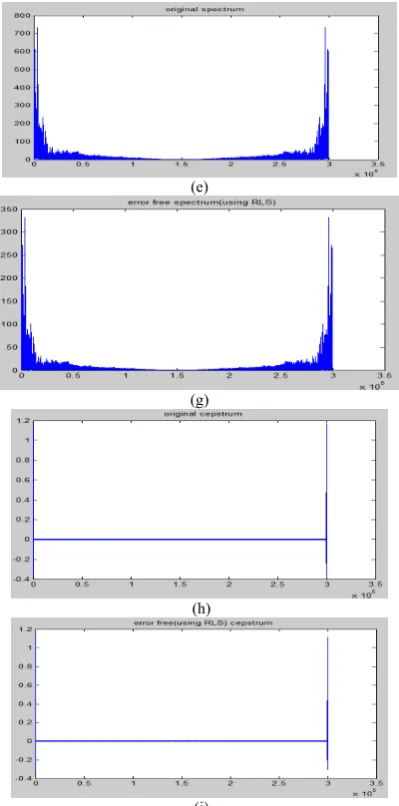The image size is (399, 806).
Task: Click the x10^5 exponent under error free spectrum
Action: [x=372, y=386]
